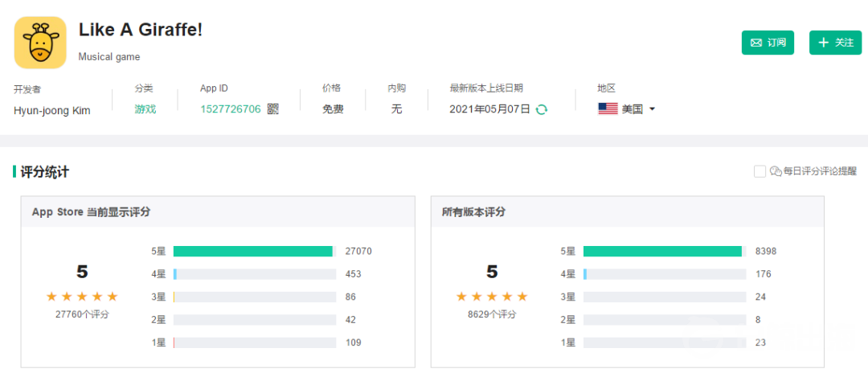Click the 关注 follow button
Viewport: 868px width, 377px height.
coord(835,43)
